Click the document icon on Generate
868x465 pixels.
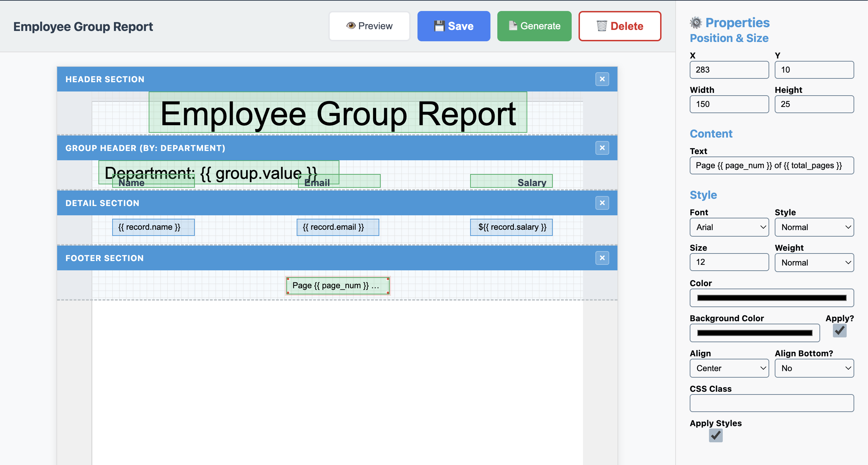click(513, 26)
